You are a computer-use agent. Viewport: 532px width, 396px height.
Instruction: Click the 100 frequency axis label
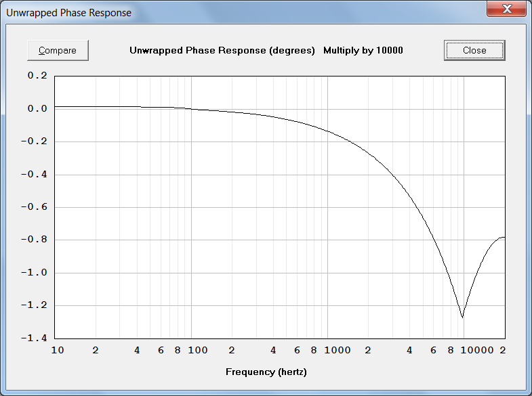(x=198, y=350)
